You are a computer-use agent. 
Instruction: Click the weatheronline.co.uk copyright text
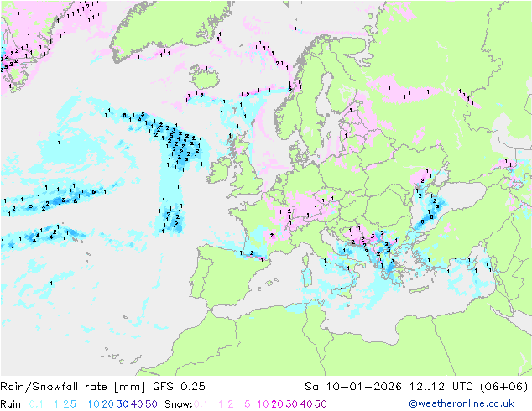click(x=462, y=403)
